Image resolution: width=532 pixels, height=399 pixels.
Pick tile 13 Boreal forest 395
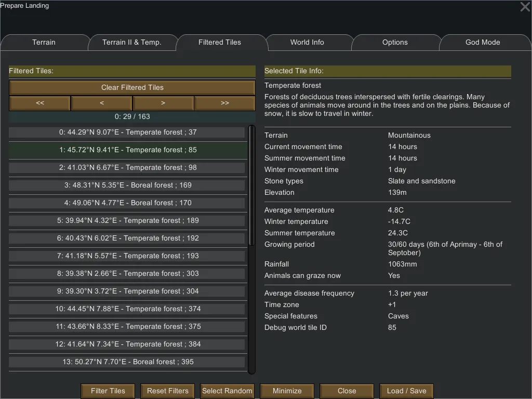coord(127,362)
